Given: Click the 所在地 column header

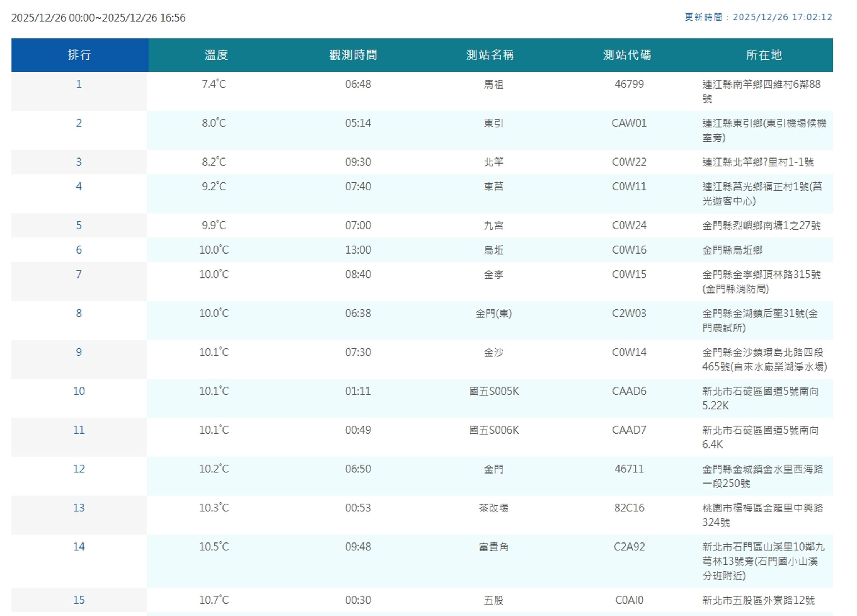Looking at the screenshot, I should [x=764, y=55].
